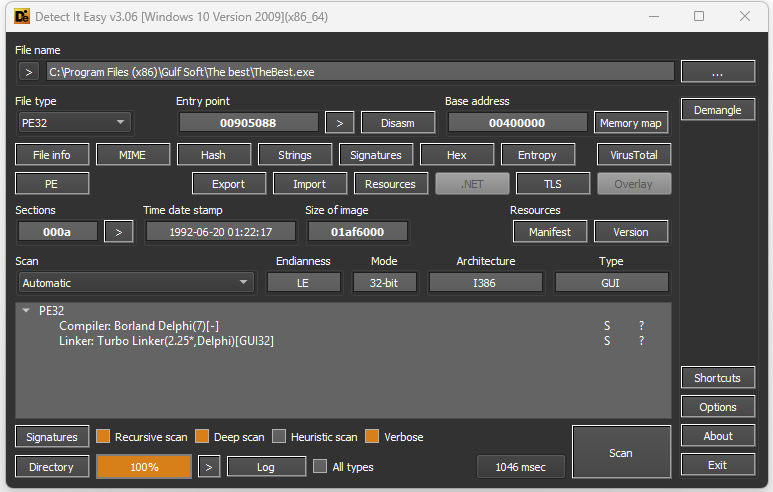The height and width of the screenshot is (492, 773).
Task: Click the Endianness LE field
Action: 303,283
